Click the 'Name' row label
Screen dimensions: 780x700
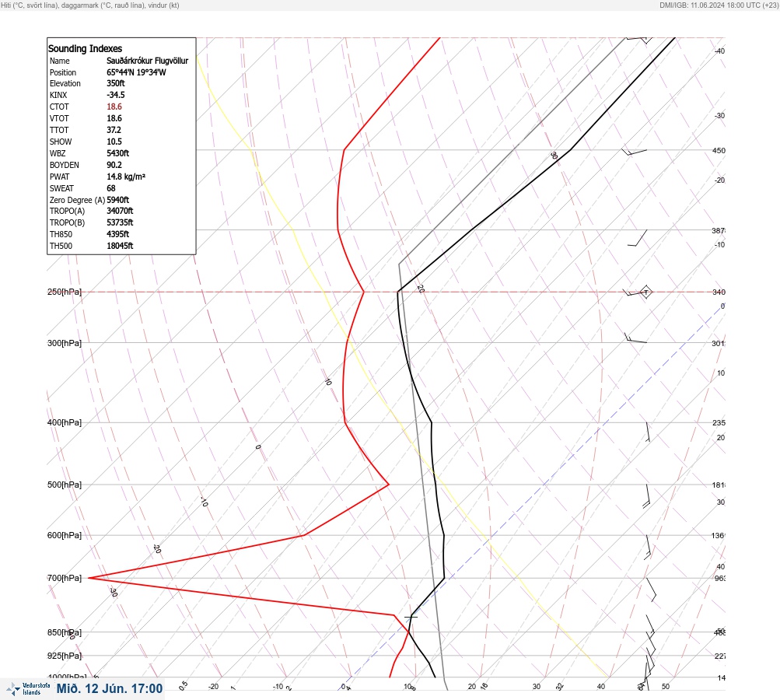pos(60,61)
